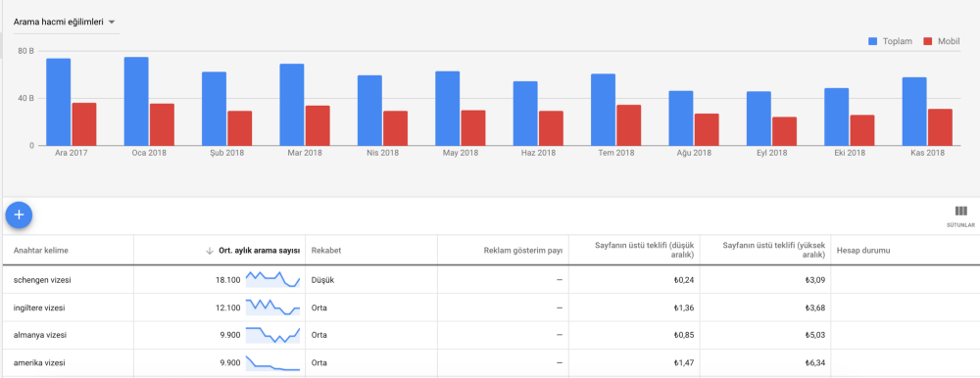980x378 pixels.
Task: Click the trend sparkline for almanya vizesi
Action: [273, 335]
